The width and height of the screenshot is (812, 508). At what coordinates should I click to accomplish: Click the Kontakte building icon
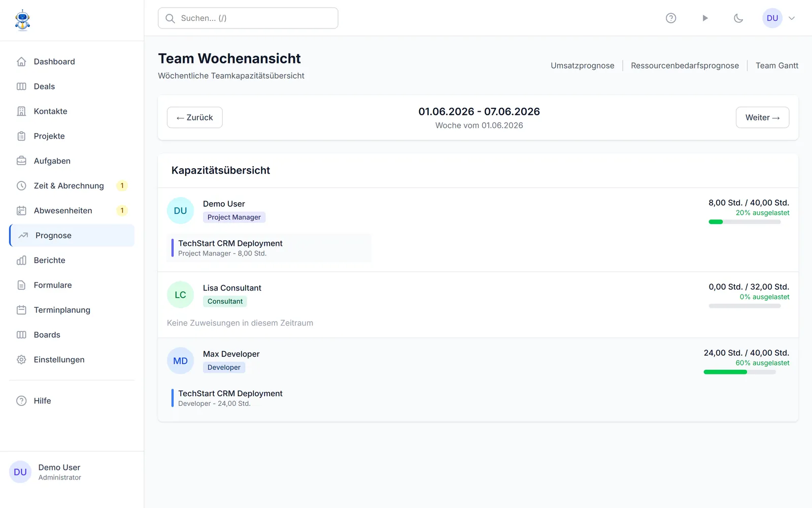(21, 111)
